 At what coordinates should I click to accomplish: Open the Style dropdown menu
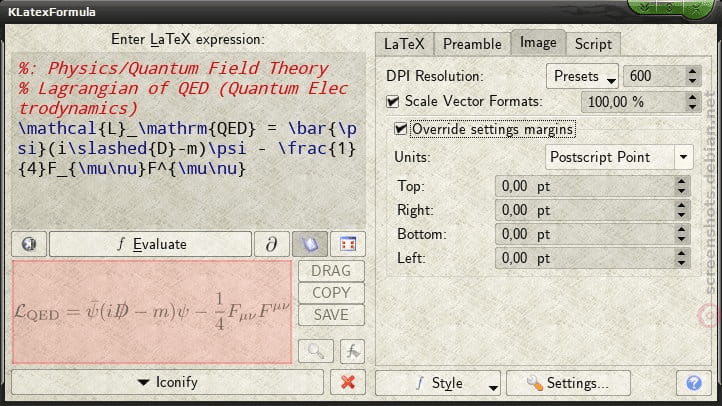click(438, 383)
